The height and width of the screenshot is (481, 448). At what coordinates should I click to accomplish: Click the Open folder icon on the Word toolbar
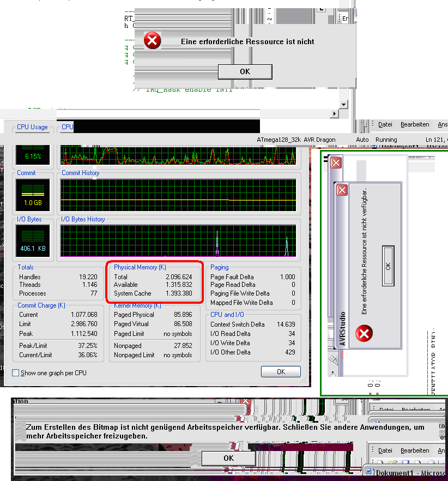(392, 462)
